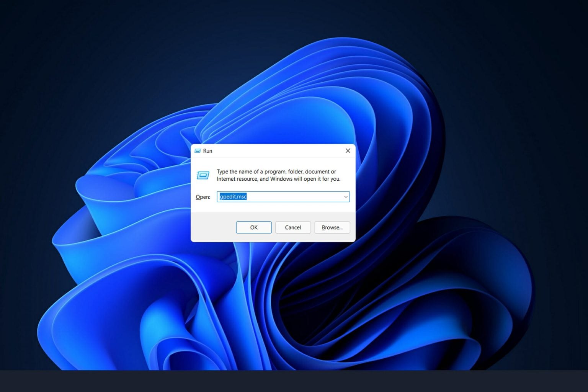Select the highlighted gpedit.msc text
The image size is (588, 392).
pyautogui.click(x=232, y=196)
